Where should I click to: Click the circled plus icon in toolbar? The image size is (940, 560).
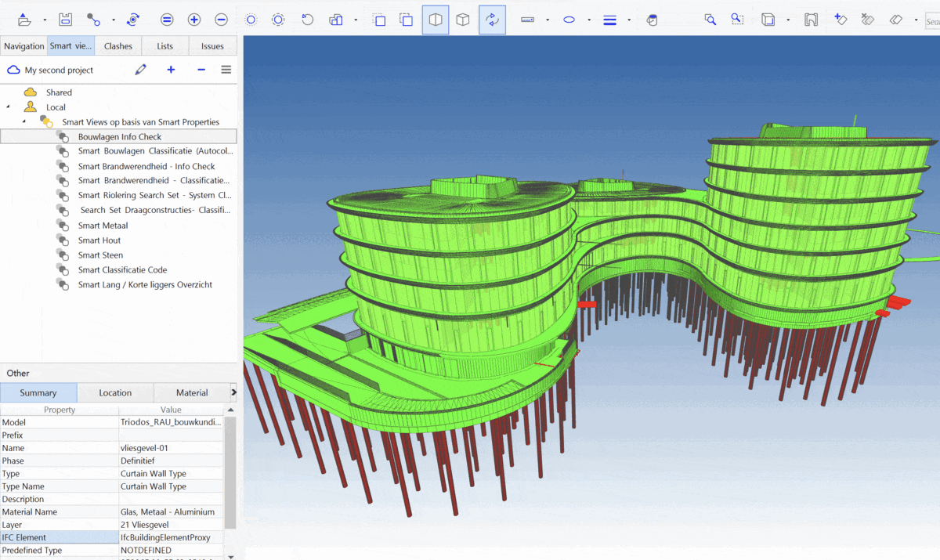point(194,20)
